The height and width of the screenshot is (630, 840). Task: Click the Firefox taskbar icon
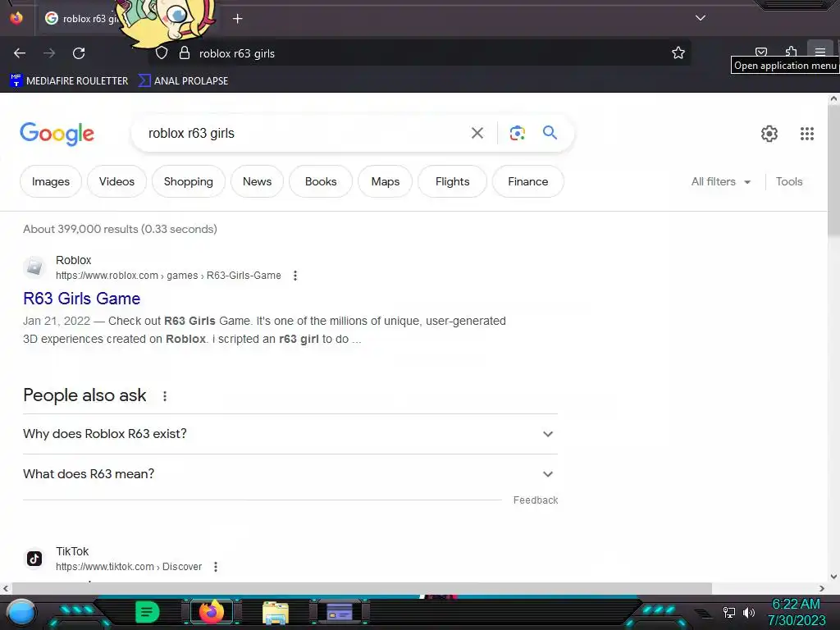coord(211,612)
